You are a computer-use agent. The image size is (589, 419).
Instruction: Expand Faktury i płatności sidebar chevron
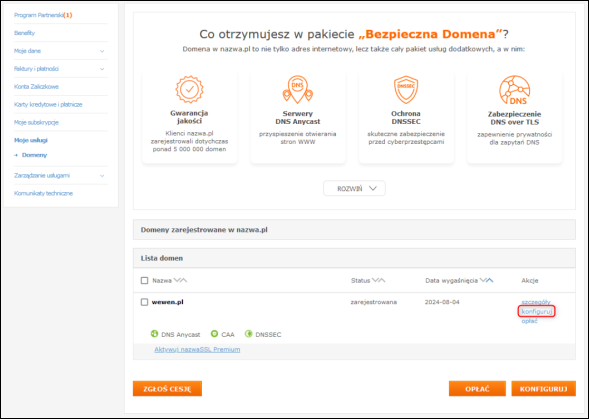pyautogui.click(x=102, y=69)
